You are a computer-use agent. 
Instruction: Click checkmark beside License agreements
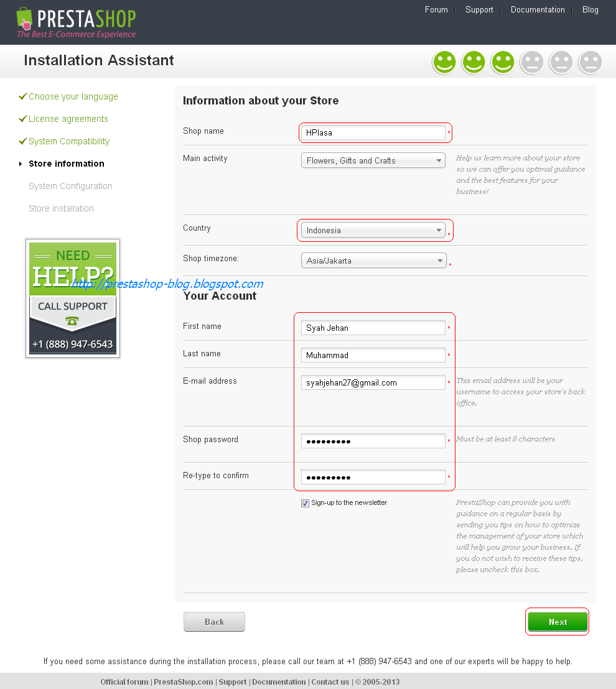pos(23,119)
